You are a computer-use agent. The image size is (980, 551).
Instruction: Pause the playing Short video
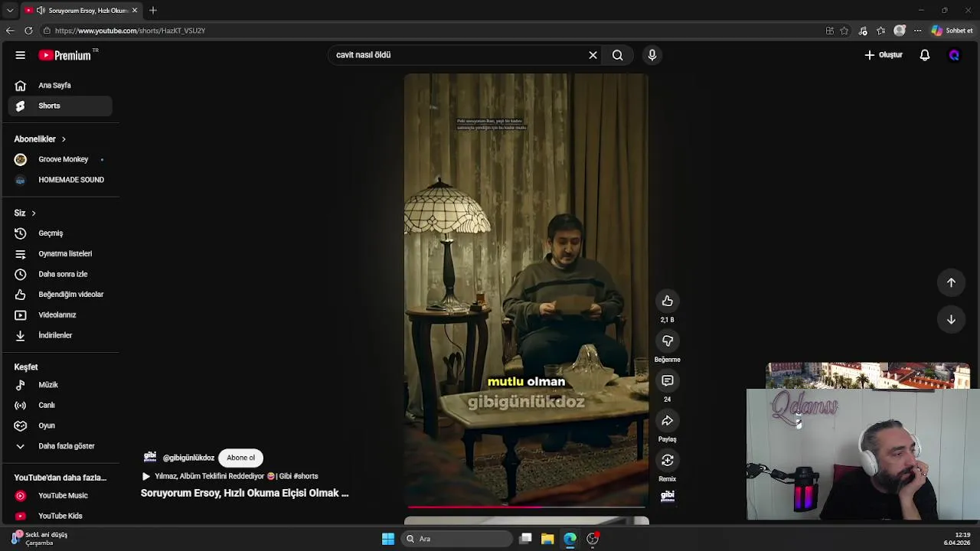[527, 291]
